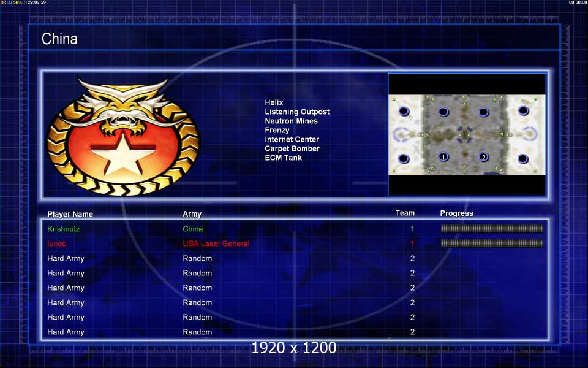The width and height of the screenshot is (588, 368).
Task: Click the "Frenzy" ability text
Action: 277,130
